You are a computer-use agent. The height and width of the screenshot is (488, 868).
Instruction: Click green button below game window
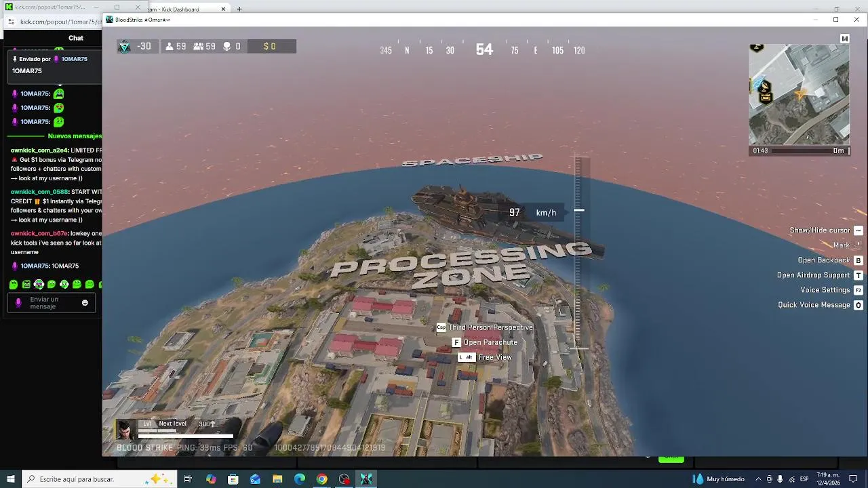671,459
